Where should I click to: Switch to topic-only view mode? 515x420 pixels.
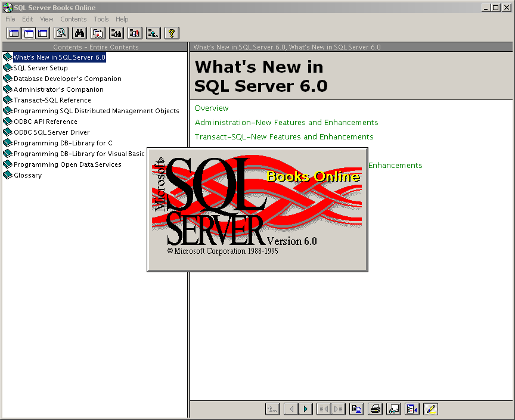click(42, 33)
